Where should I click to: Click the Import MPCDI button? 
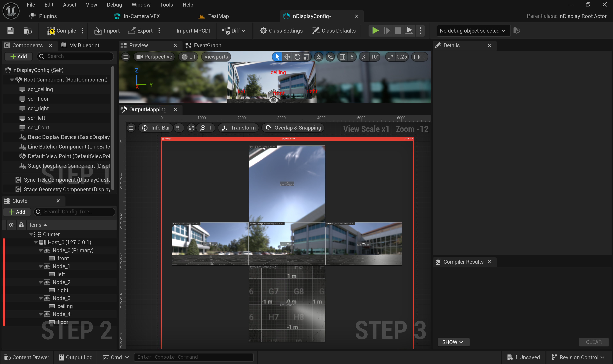(193, 31)
